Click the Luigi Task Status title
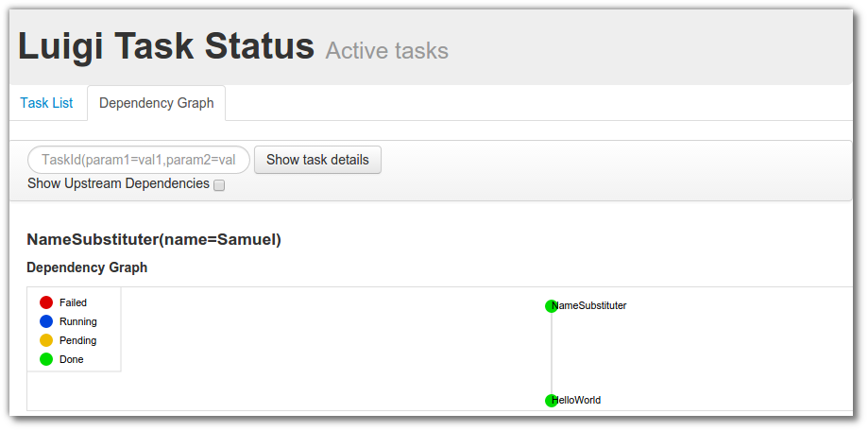Screen dimensions: 868x431 166,46
